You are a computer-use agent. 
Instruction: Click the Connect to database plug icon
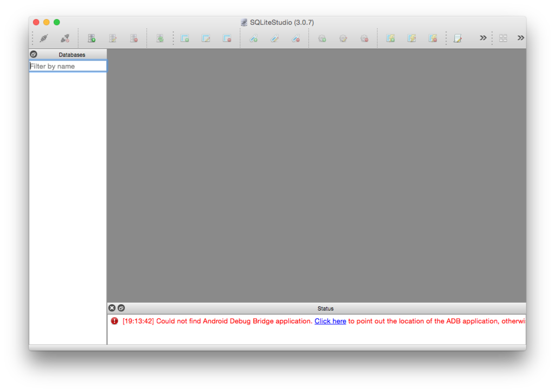click(44, 38)
